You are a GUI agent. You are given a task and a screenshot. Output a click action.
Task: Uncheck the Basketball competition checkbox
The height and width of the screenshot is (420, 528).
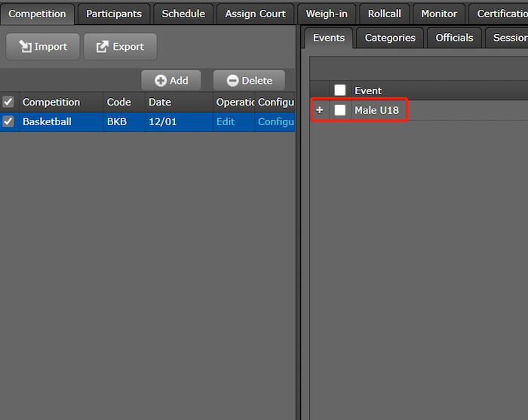tap(8, 121)
